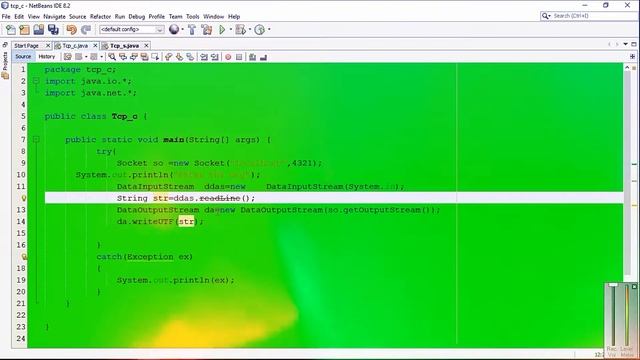Close the Tcp_s.java tab
The width and height of the screenshot is (640, 360).
click(146, 46)
